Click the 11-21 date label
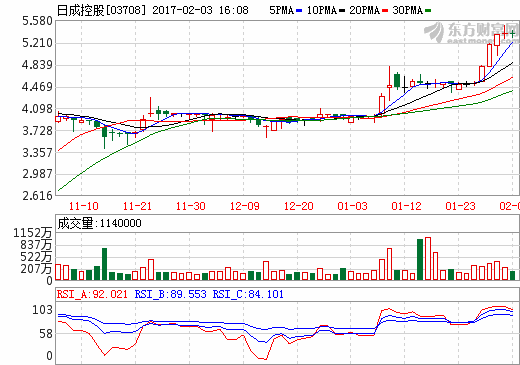Screen dimensions: 520x365 point(137,206)
